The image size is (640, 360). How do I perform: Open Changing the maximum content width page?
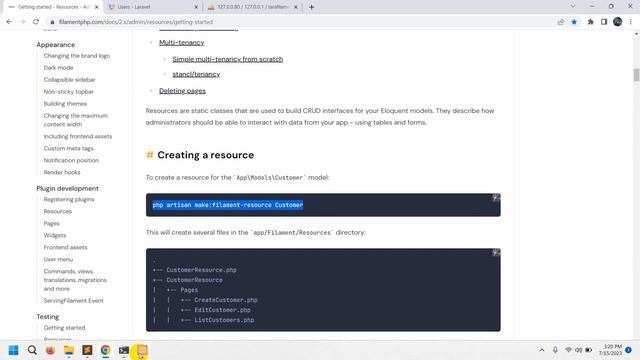[76, 120]
